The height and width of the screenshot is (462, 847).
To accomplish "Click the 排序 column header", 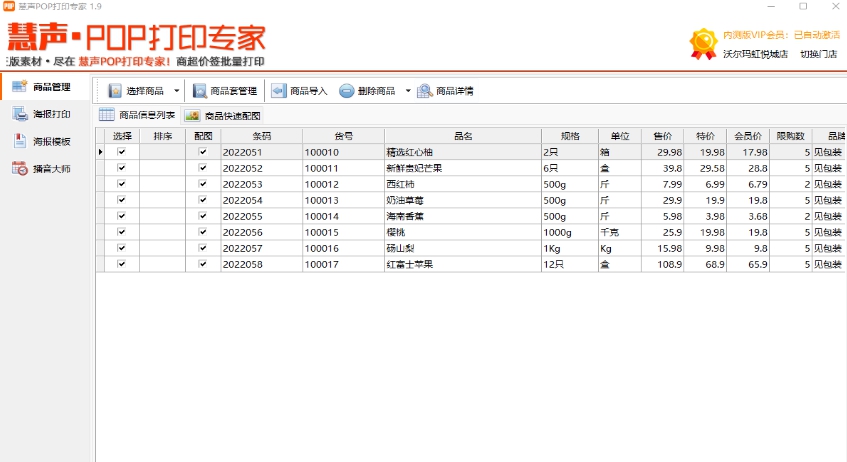I will pos(163,136).
